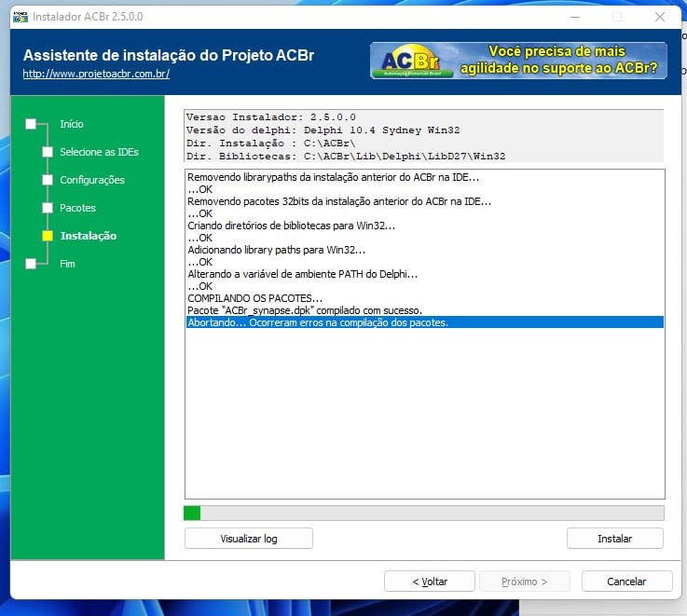
Task: Go back with the Voltar button
Action: coord(430,582)
